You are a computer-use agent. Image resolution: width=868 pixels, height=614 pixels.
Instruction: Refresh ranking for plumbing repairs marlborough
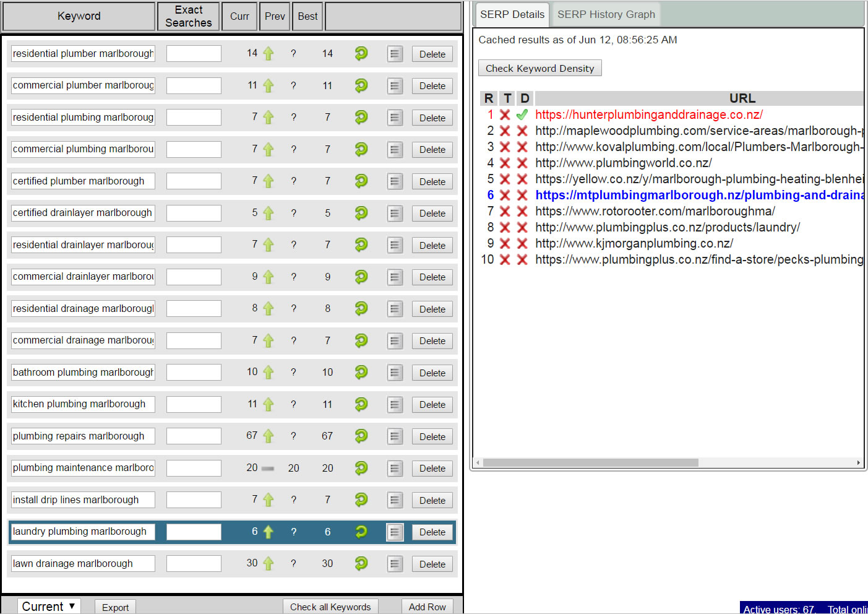pyautogui.click(x=361, y=436)
